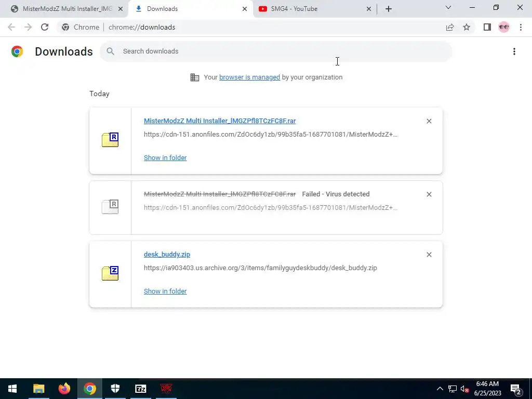This screenshot has width=532, height=399.
Task: Click the Chrome site info chip in the address bar
Action: tap(81, 27)
